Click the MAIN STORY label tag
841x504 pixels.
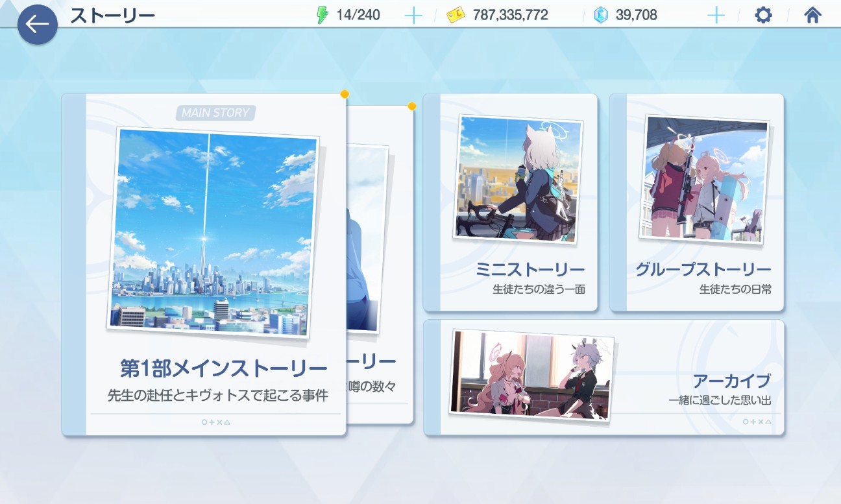(x=215, y=113)
